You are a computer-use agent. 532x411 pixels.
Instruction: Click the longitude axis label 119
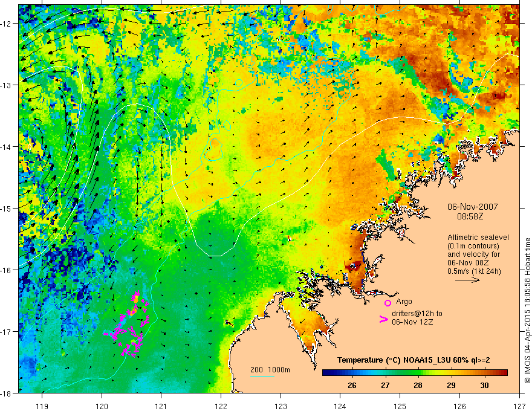click(x=42, y=406)
